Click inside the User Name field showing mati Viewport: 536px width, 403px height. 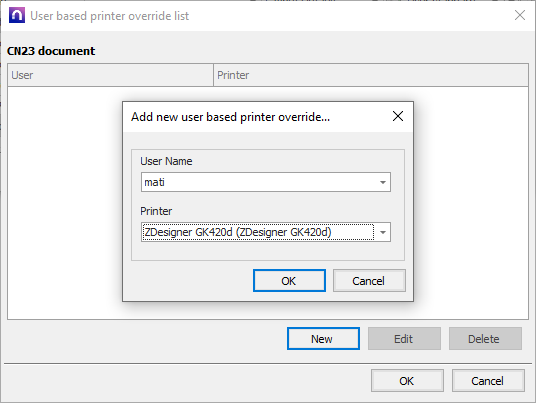(258, 182)
